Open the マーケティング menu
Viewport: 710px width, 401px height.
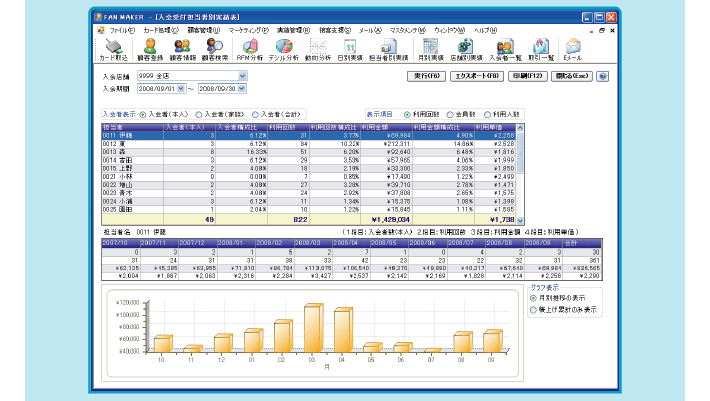(249, 30)
